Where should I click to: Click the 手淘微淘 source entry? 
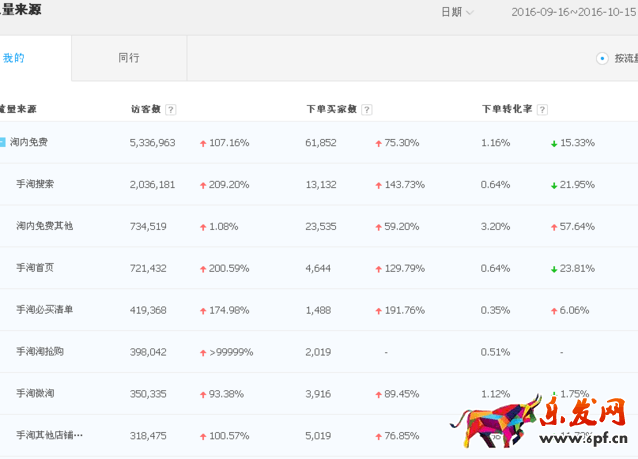(x=35, y=394)
